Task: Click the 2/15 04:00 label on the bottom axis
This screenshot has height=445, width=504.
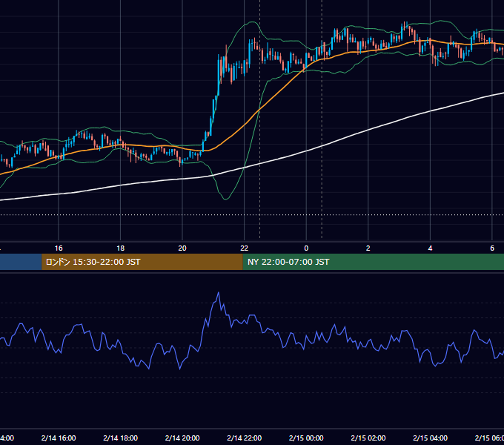Action: click(x=430, y=438)
